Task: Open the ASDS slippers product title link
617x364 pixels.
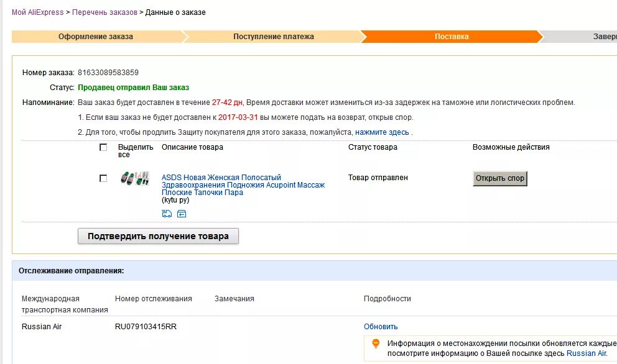Action: click(243, 184)
